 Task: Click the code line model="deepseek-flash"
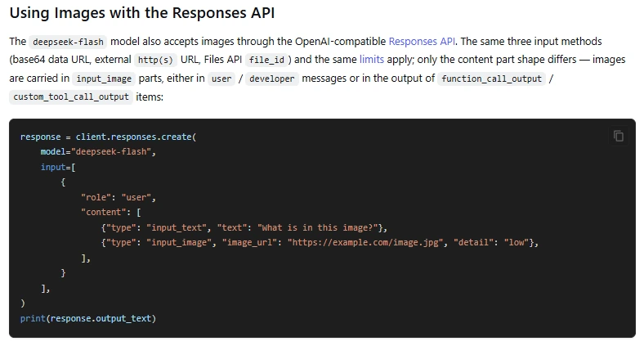(98, 151)
